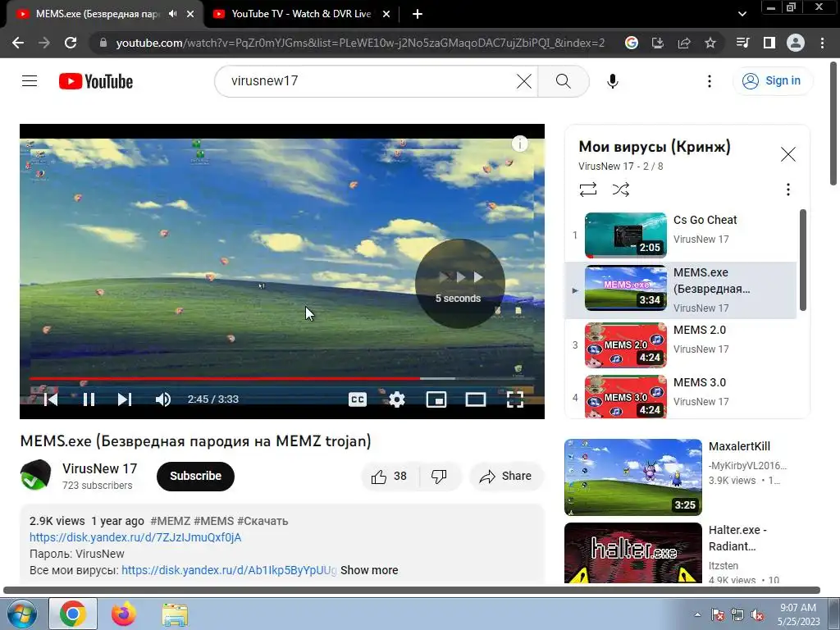The height and width of the screenshot is (630, 840).
Task: Clear the search box text with X
Action: coord(524,81)
